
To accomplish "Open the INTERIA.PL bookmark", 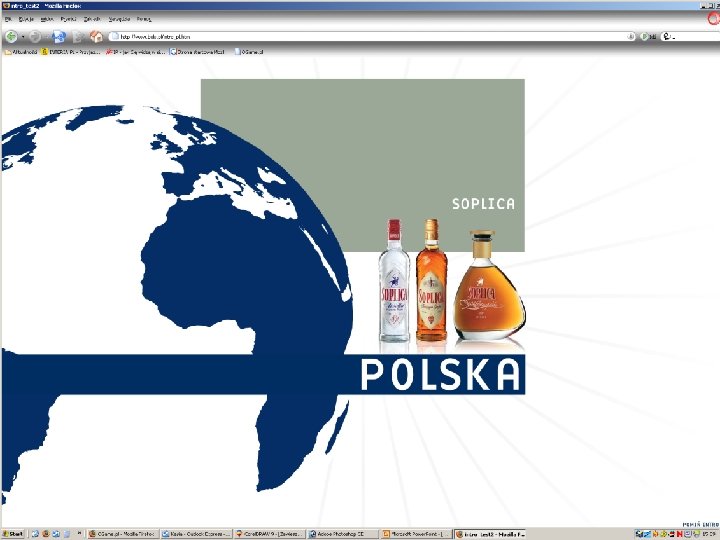I will [71, 52].
